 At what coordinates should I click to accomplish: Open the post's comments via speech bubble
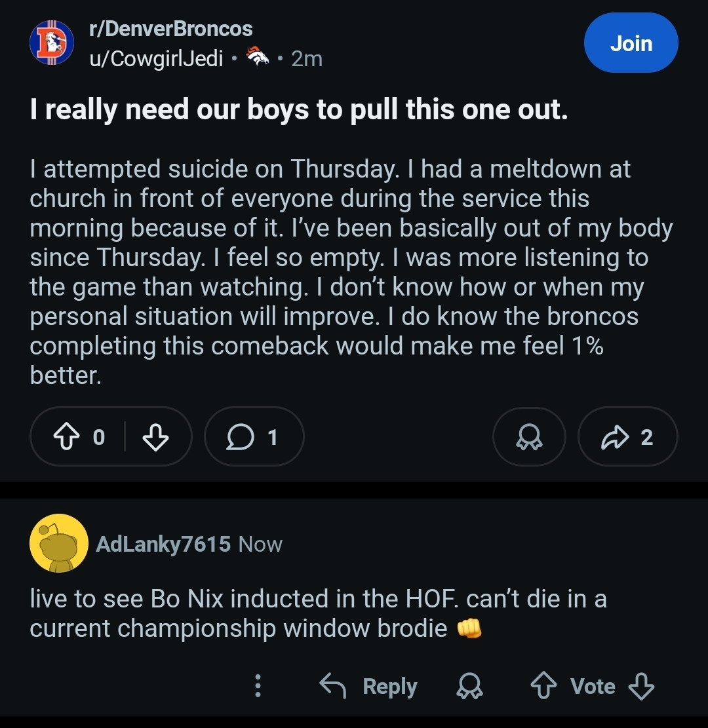[x=254, y=437]
